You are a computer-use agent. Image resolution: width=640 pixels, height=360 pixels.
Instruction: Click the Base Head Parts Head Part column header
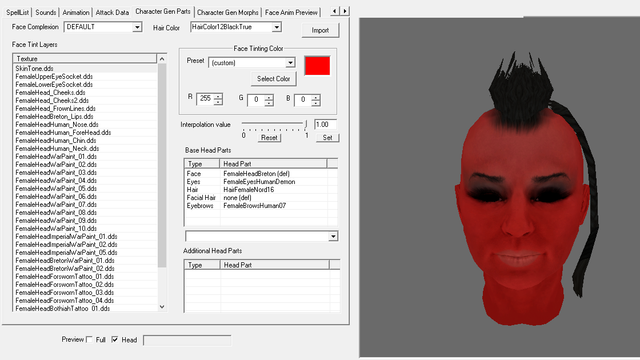point(273,164)
